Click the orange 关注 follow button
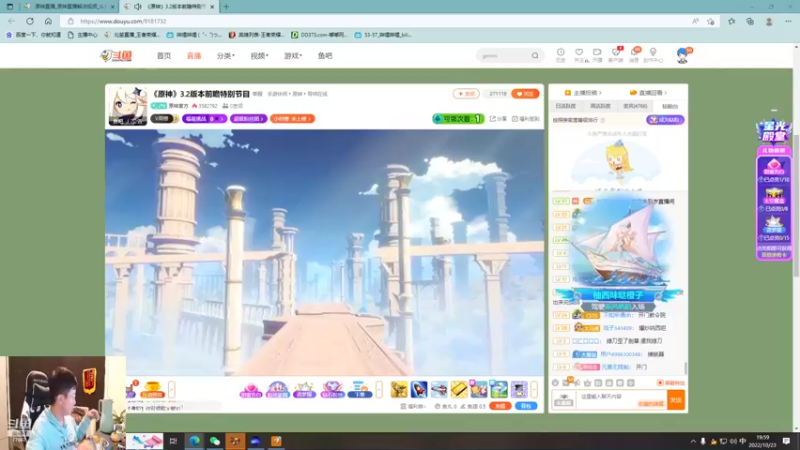The width and height of the screenshot is (800, 450). tap(525, 94)
